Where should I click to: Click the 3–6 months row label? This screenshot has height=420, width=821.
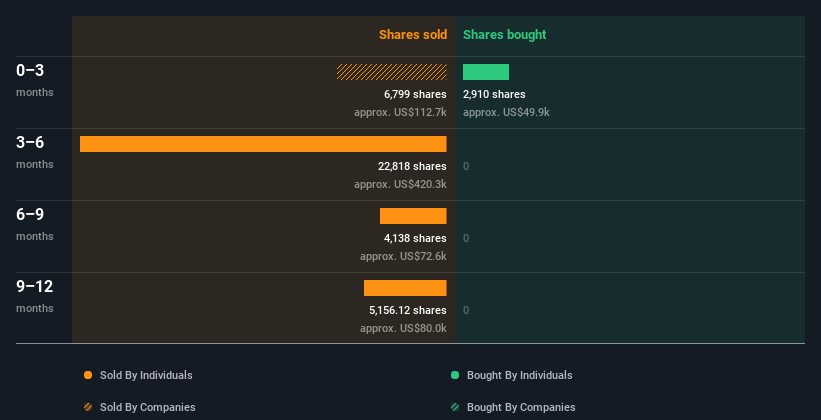[x=35, y=152]
